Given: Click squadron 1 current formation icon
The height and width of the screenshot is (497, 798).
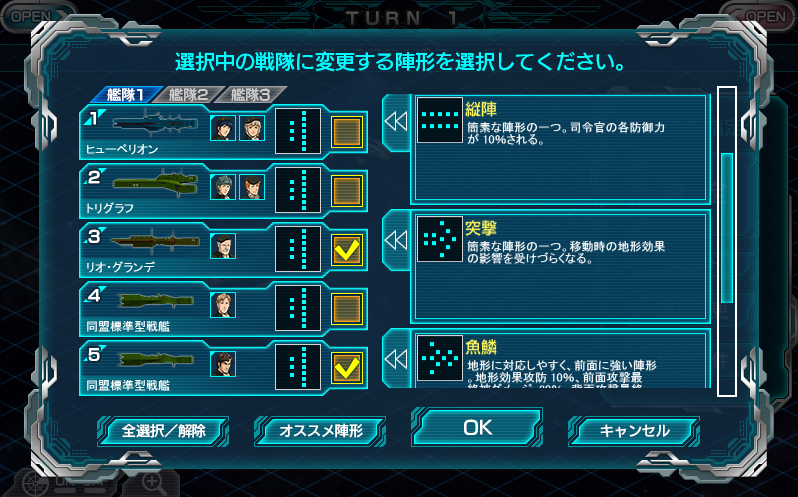Looking at the screenshot, I should click(298, 131).
